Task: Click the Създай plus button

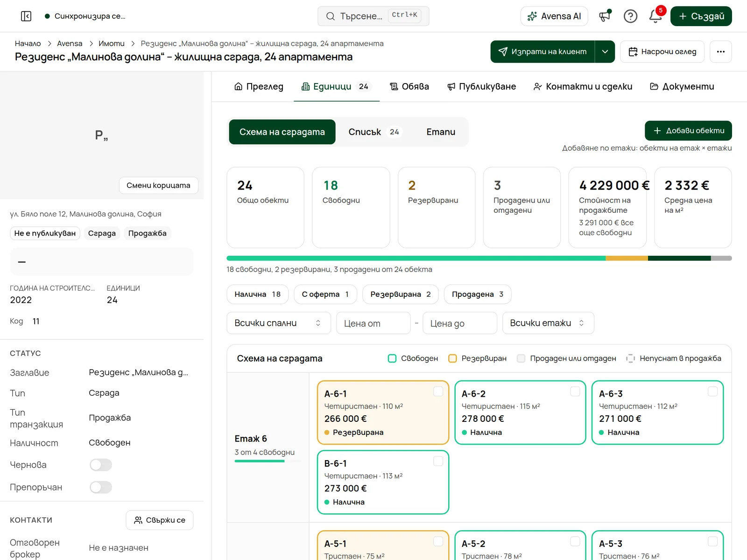Action: tap(701, 16)
